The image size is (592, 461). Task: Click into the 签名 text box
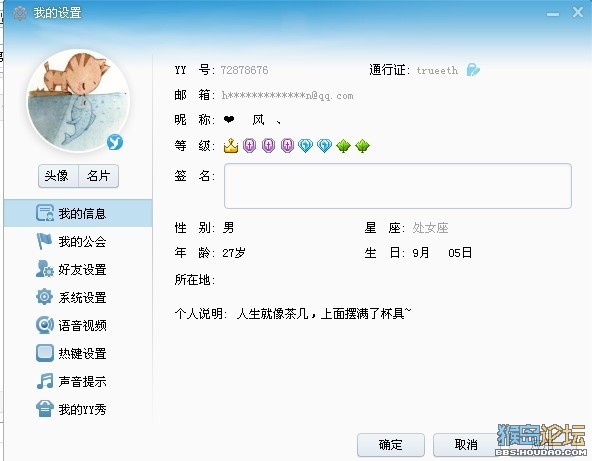point(398,186)
